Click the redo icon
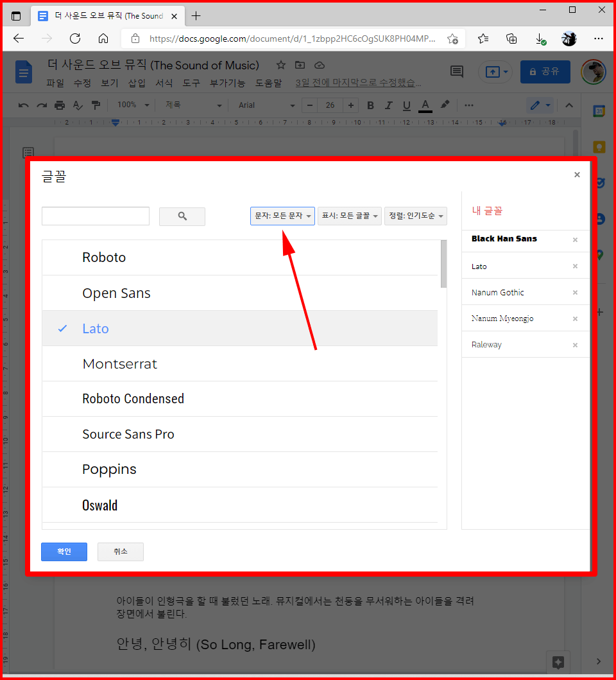Viewport: 616px width, 680px height. coord(42,105)
